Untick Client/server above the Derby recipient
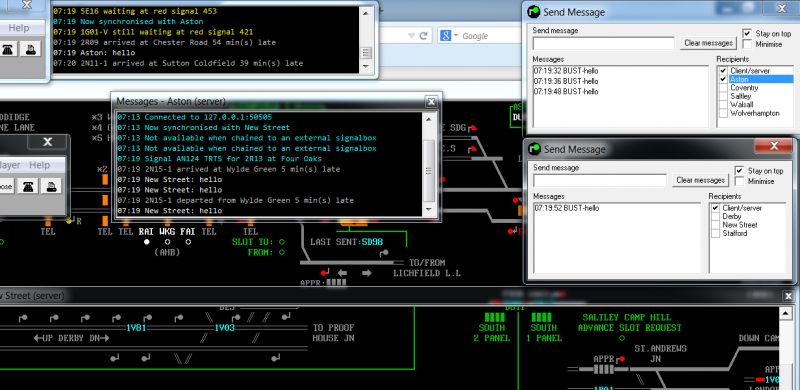Viewport: 800px width, 390px height. 716,208
